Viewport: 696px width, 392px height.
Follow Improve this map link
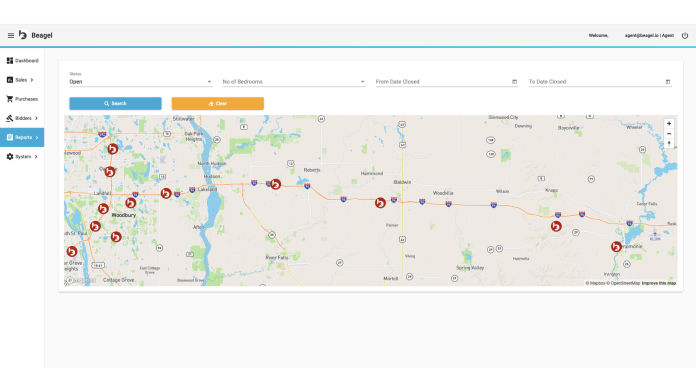click(x=659, y=283)
